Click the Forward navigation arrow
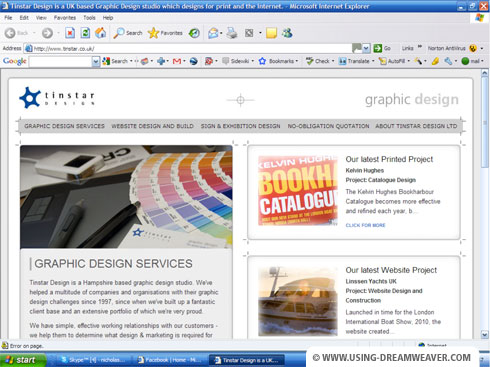 [47, 33]
